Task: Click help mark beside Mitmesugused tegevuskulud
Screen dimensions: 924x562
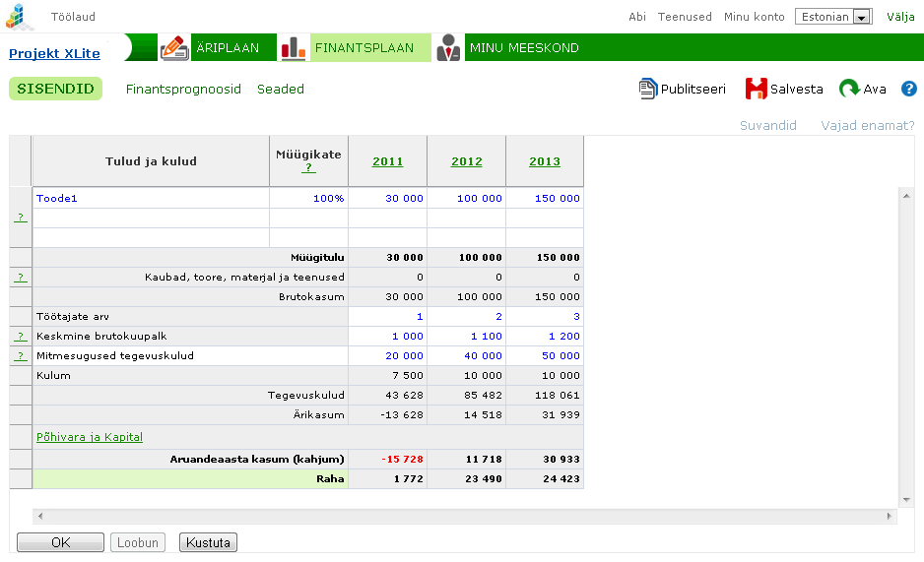Action: point(21,356)
